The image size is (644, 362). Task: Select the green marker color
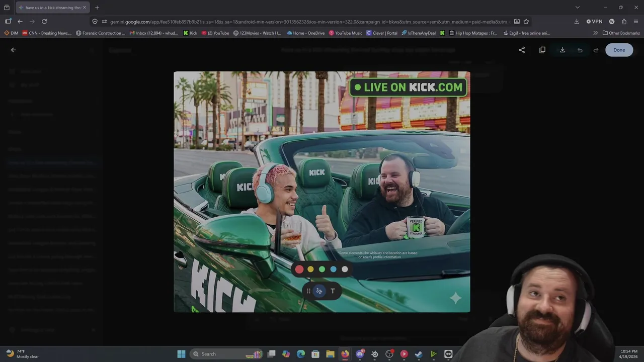322,269
